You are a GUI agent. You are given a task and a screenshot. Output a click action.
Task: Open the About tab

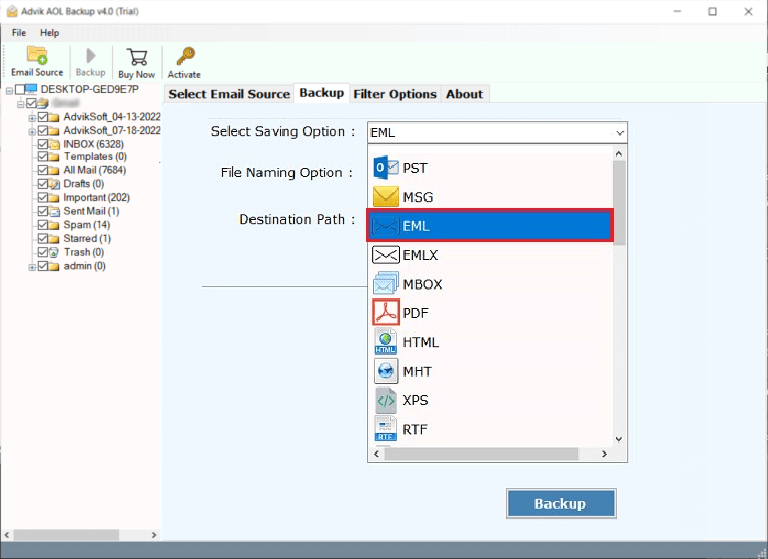click(464, 94)
